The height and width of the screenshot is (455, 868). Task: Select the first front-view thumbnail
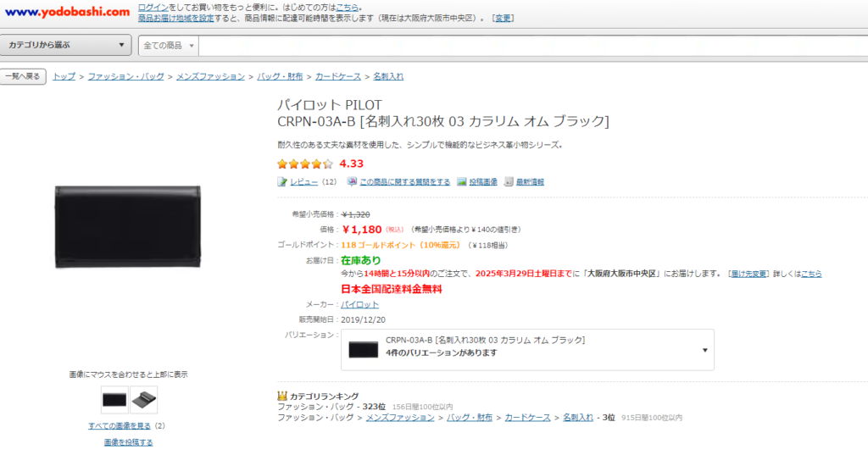click(114, 400)
